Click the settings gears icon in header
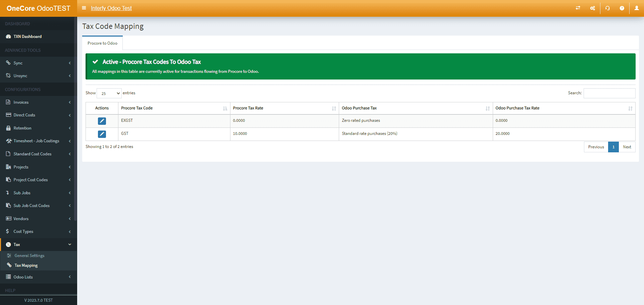 (593, 8)
